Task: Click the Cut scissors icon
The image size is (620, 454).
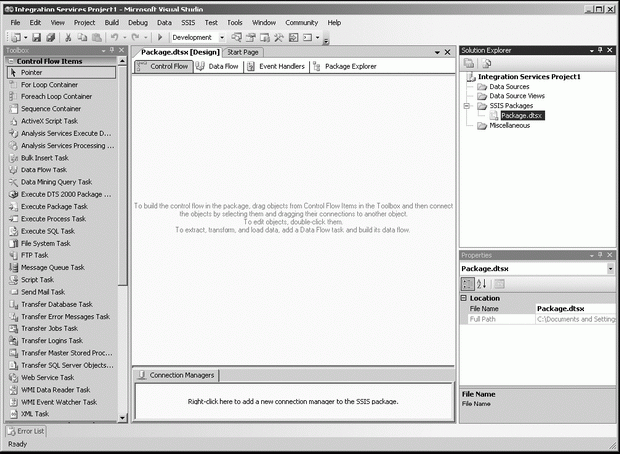Action: pos(68,38)
